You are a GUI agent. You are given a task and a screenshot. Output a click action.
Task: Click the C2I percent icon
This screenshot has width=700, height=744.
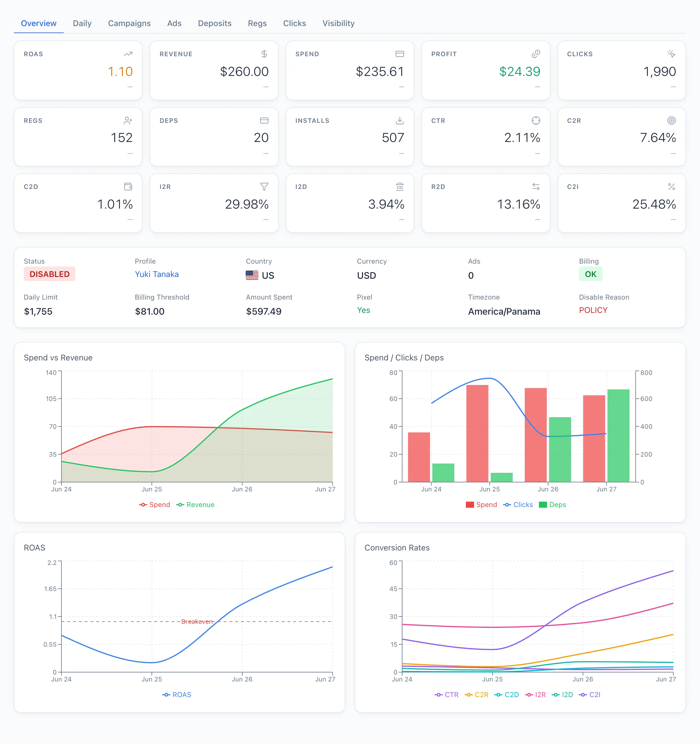pyautogui.click(x=672, y=186)
